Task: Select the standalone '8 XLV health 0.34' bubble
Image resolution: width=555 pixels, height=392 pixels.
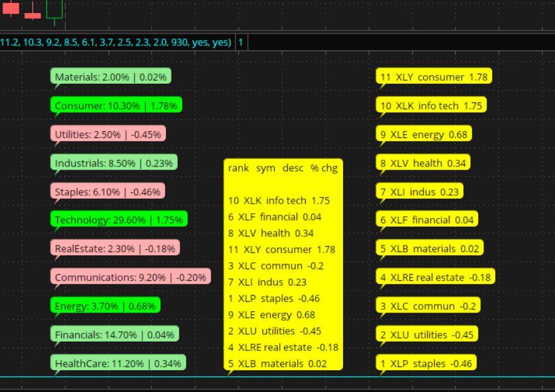Action: point(423,163)
